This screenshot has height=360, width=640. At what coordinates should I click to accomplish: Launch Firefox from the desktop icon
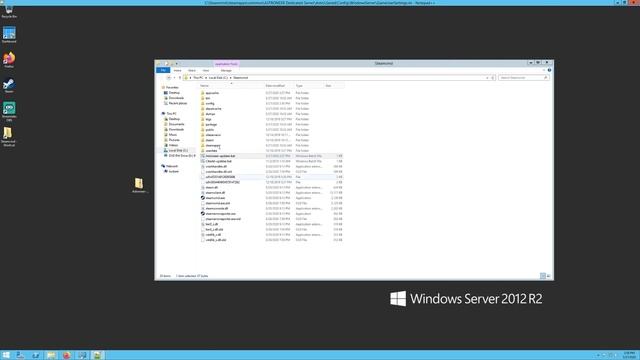pyautogui.click(x=9, y=60)
